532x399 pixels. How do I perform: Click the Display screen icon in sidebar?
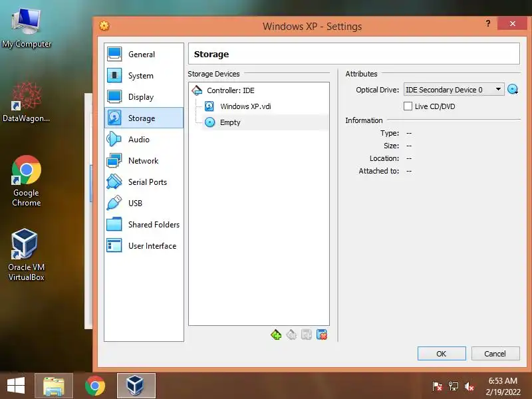coord(114,96)
